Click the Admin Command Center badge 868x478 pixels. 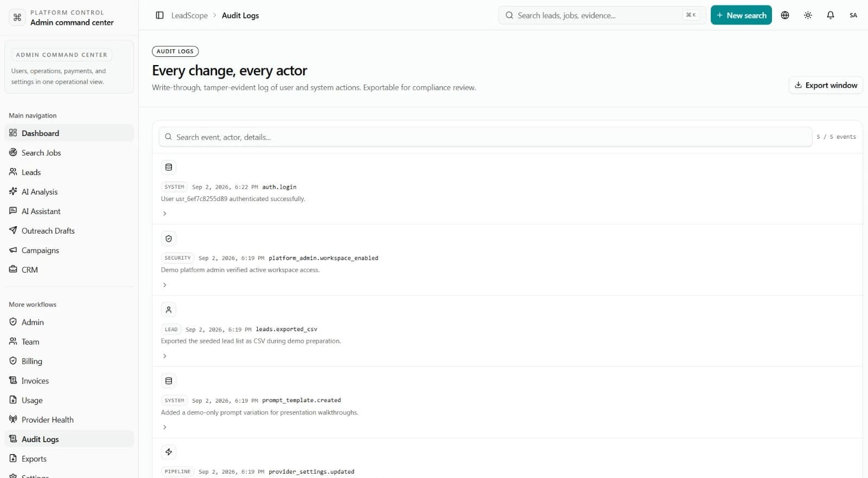[x=61, y=55]
